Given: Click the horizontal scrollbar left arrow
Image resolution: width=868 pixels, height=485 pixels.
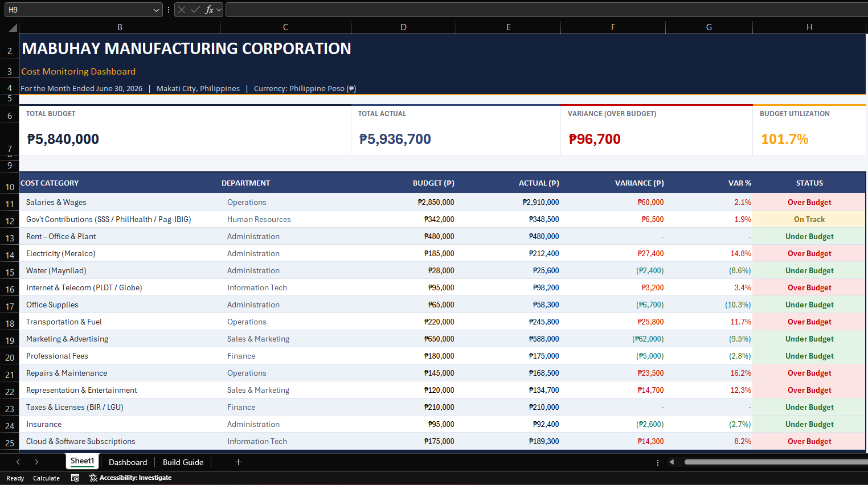Looking at the screenshot, I should coord(672,462).
